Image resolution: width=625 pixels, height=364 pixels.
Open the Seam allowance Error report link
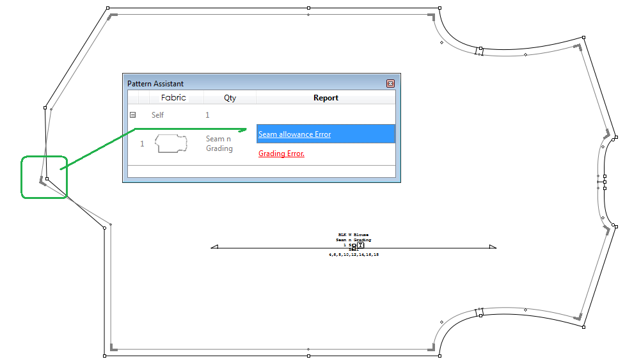click(x=294, y=134)
